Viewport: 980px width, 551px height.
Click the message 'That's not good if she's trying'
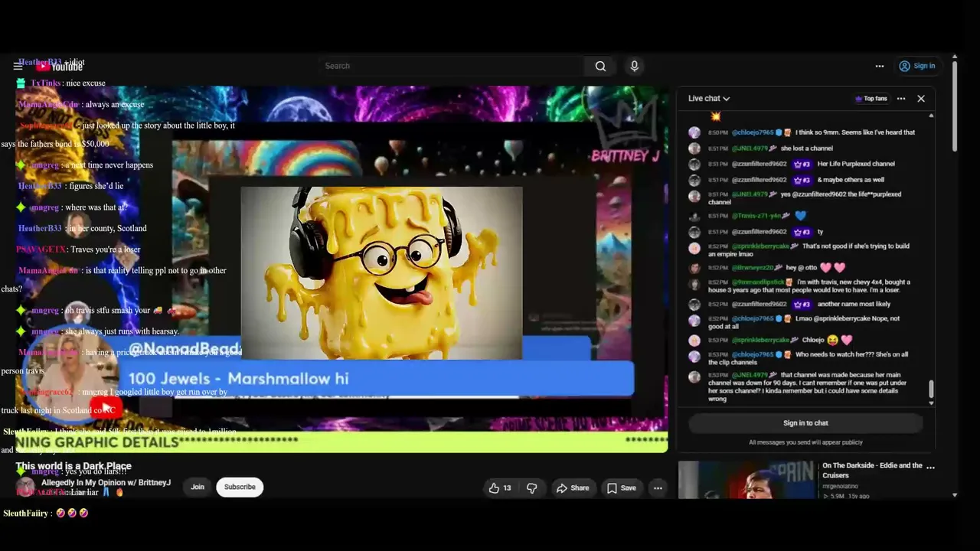pyautogui.click(x=808, y=250)
